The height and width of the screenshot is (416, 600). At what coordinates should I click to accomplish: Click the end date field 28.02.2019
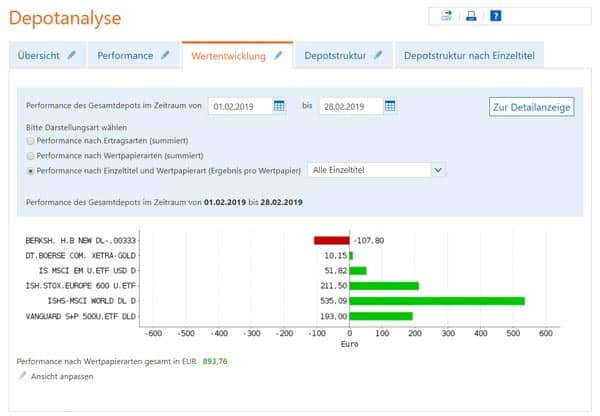click(x=351, y=106)
